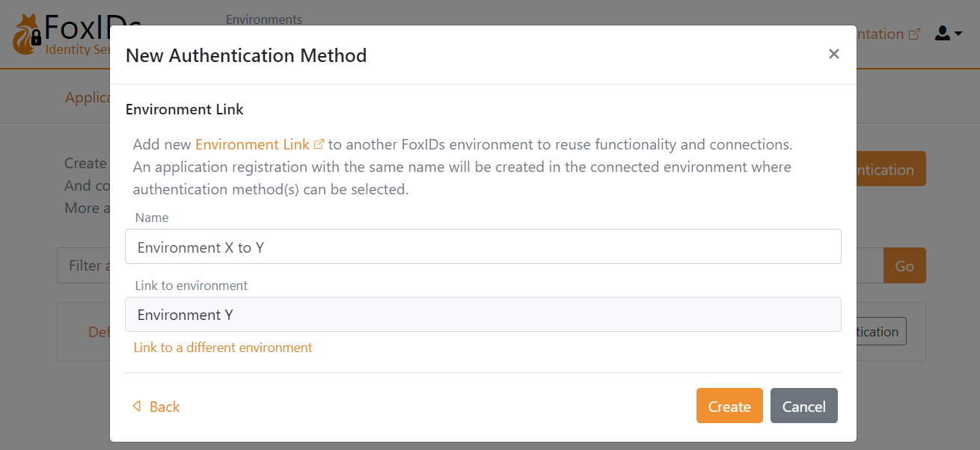Open the Environments menu item
This screenshot has width=980, height=450.
(x=263, y=19)
